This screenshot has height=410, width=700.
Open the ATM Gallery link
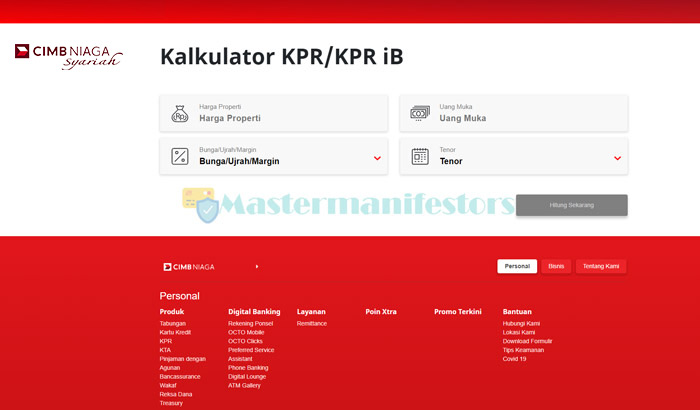click(x=244, y=385)
